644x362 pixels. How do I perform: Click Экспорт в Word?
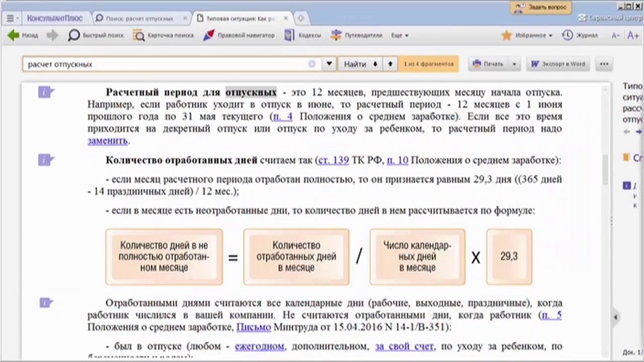pyautogui.click(x=558, y=64)
